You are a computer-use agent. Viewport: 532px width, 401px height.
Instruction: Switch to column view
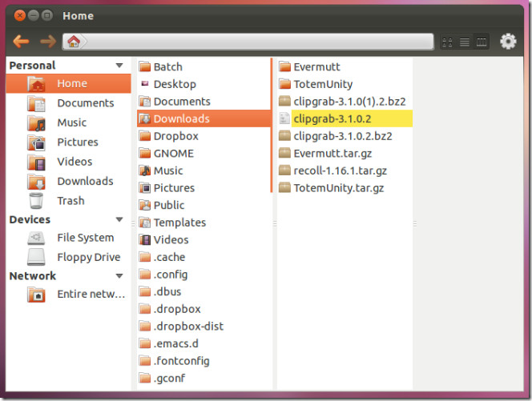pyautogui.click(x=482, y=42)
